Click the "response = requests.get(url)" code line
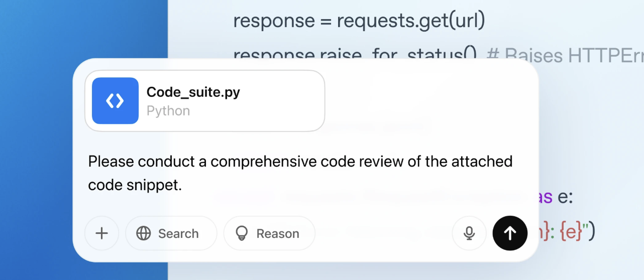 (x=359, y=21)
